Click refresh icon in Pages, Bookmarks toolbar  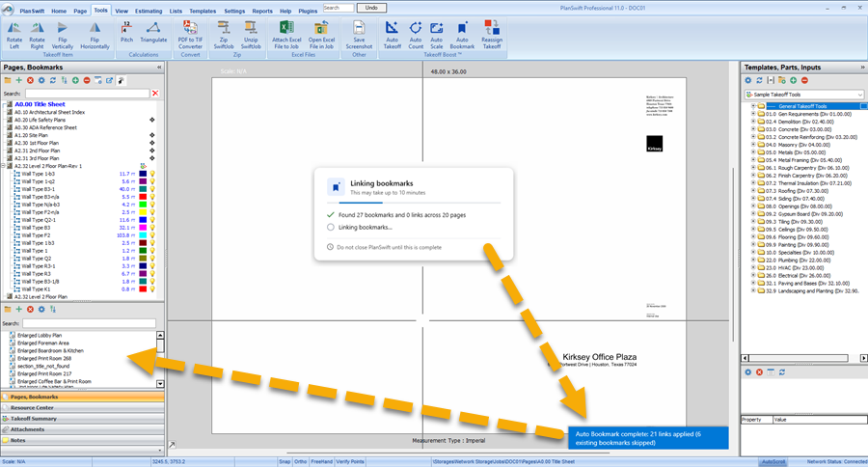pos(53,81)
